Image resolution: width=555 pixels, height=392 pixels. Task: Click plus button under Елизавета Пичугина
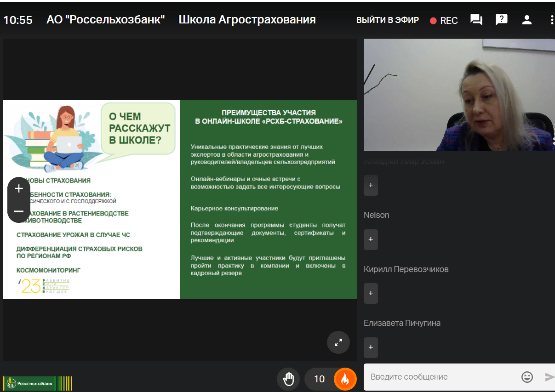click(x=371, y=347)
